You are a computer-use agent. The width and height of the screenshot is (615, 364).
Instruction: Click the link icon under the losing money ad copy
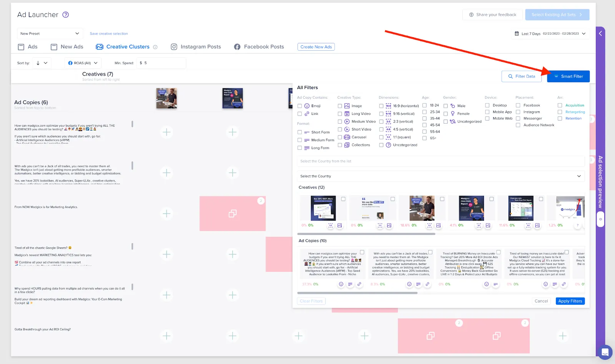tap(564, 284)
